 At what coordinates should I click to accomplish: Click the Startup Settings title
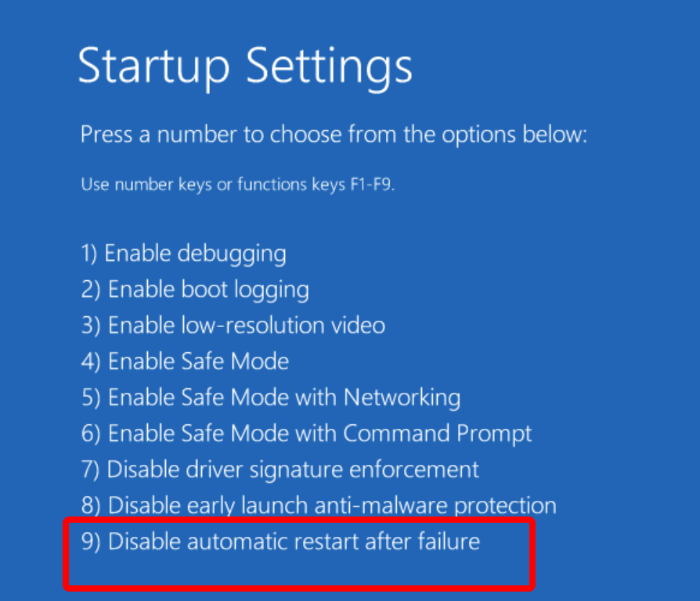point(244,67)
